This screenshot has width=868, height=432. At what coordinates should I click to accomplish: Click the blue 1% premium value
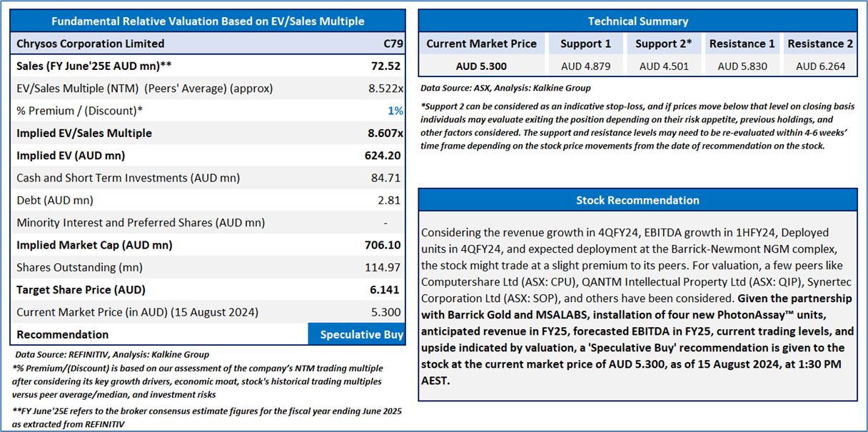pos(395,111)
